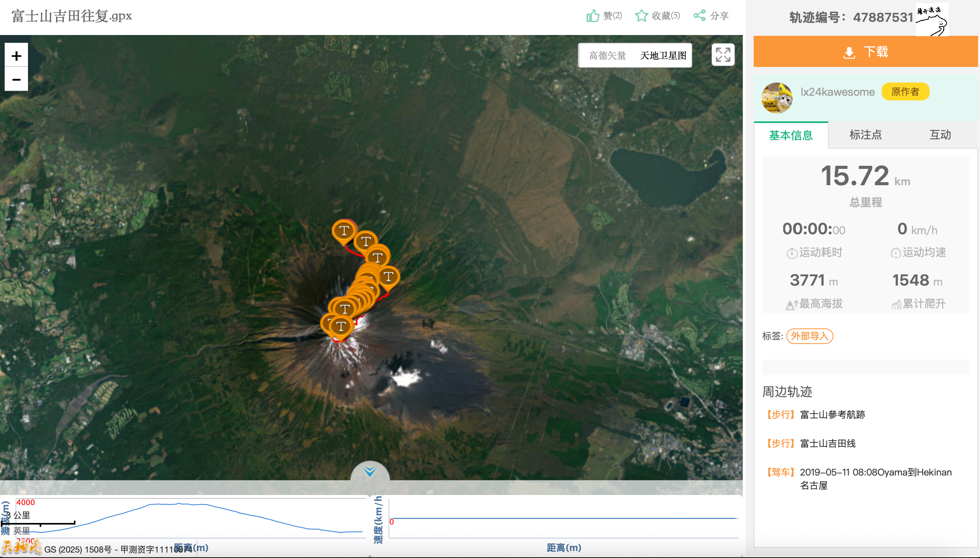Screen dimensions: 980x558
Task: Zoom out the map with minus button
Action: coord(16,80)
